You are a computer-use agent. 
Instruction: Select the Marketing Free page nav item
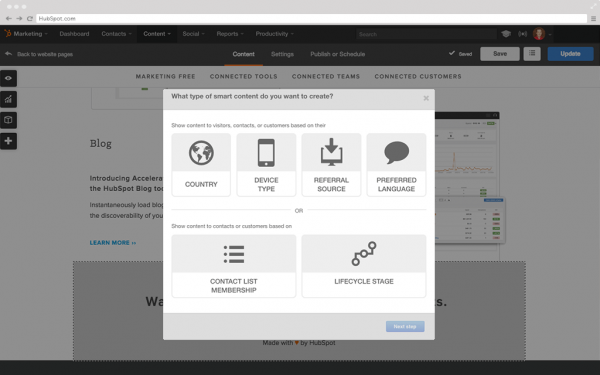pyautogui.click(x=165, y=77)
